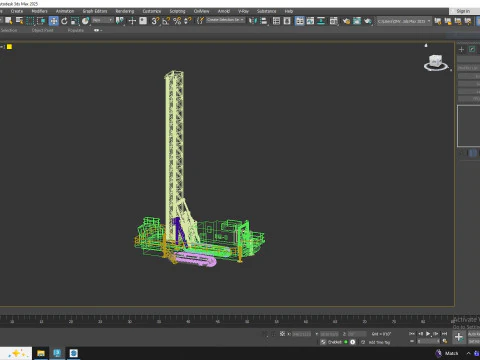Choose Rectangular Selection Region tool
The height and width of the screenshot is (360, 480).
30,21
